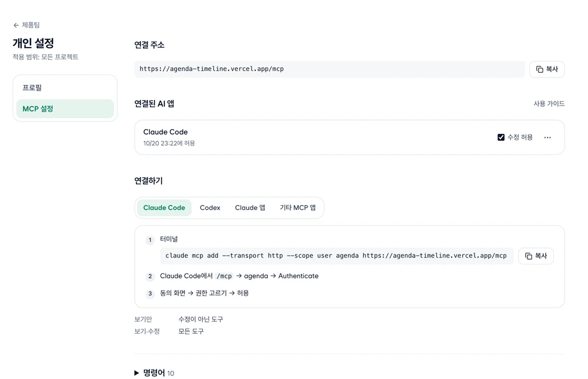Click the 터미널 step 1 label
This screenshot has height=379, width=588.
169,239
